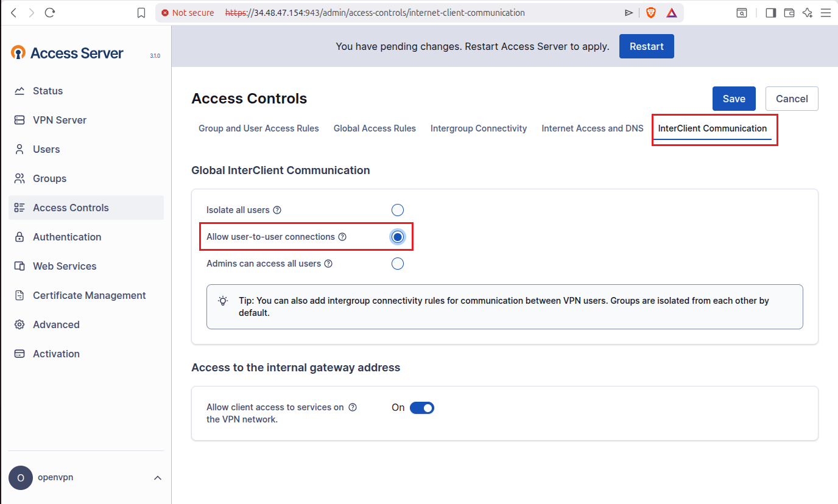Click the send arrow icon in address bar
Image resolution: width=838 pixels, height=504 pixels.
tap(629, 12)
